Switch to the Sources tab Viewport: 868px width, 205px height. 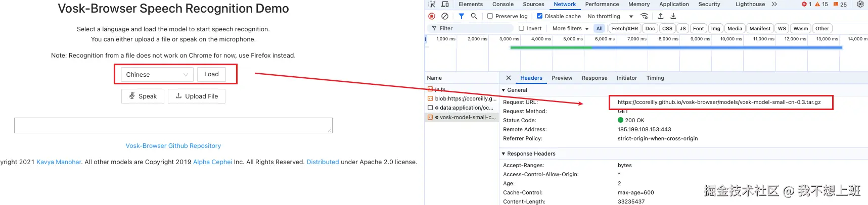(x=533, y=4)
